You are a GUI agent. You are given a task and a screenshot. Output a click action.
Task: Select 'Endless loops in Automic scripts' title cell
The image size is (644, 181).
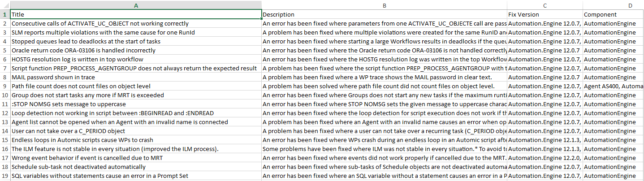[136, 140]
